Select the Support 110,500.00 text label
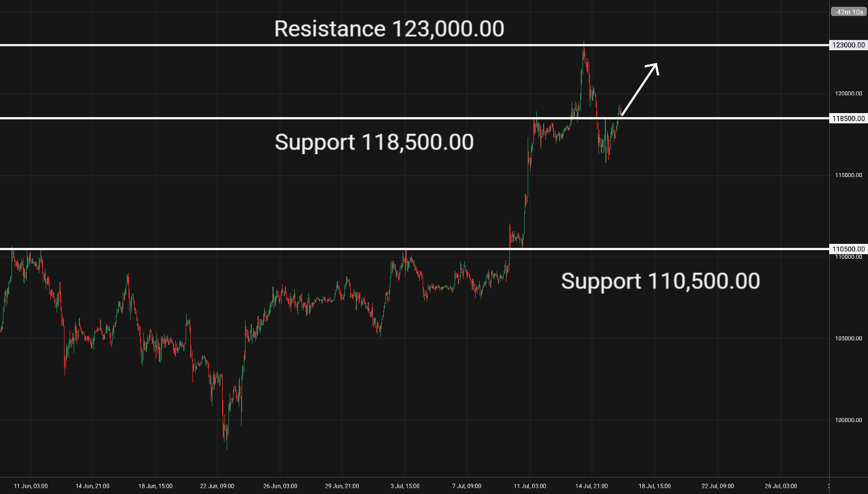This screenshot has width=868, height=494. 660,281
